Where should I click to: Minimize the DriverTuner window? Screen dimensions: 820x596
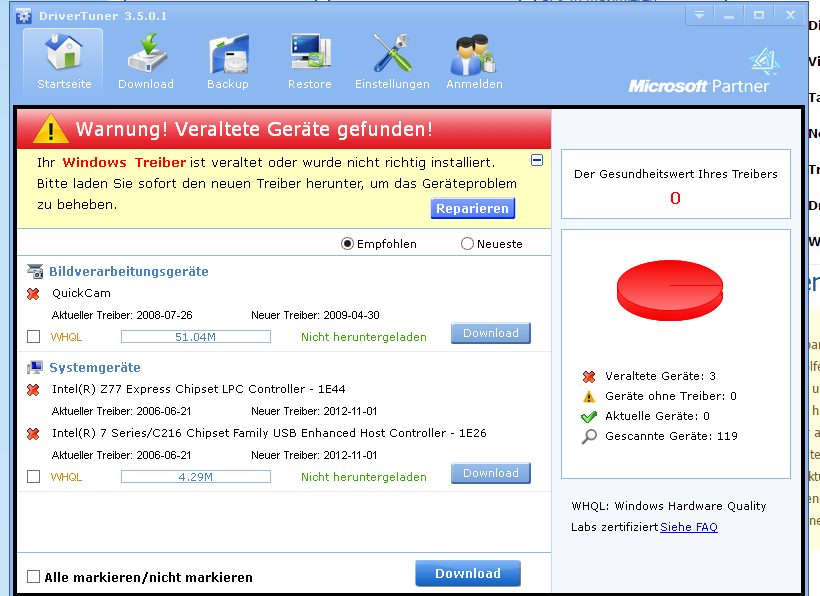click(729, 15)
